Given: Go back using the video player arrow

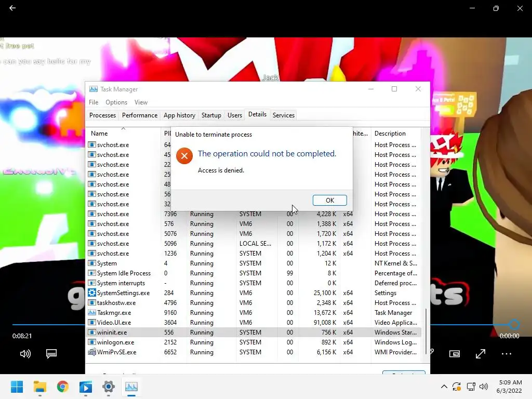Looking at the screenshot, I should pyautogui.click(x=12, y=8).
